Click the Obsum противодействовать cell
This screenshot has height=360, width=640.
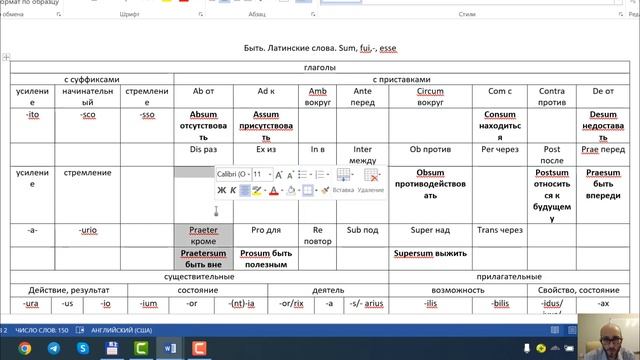pos(430,195)
